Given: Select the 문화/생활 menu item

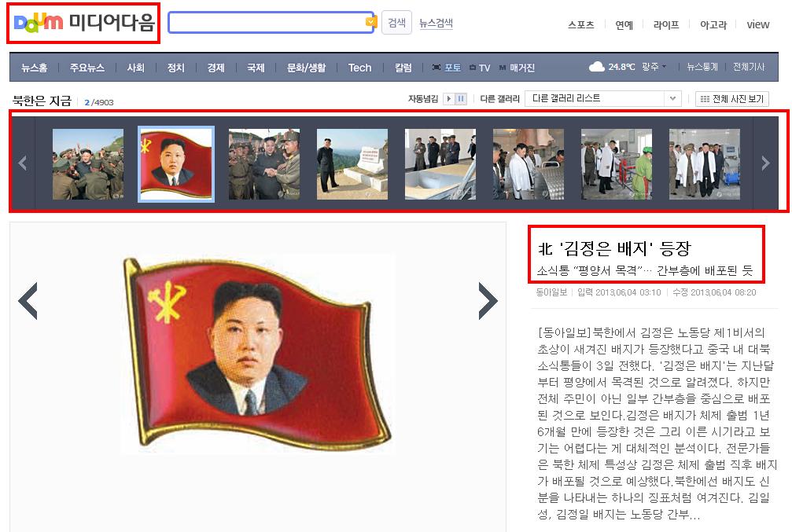Looking at the screenshot, I should point(306,68).
